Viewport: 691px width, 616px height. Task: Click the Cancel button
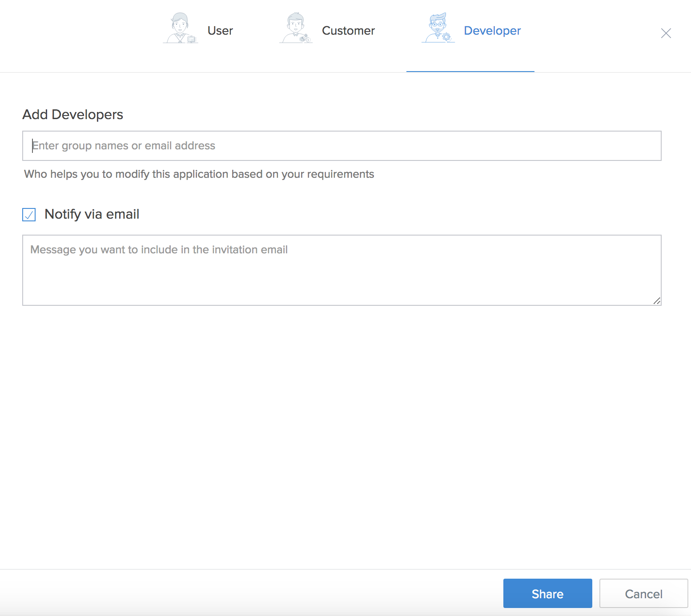(x=643, y=593)
